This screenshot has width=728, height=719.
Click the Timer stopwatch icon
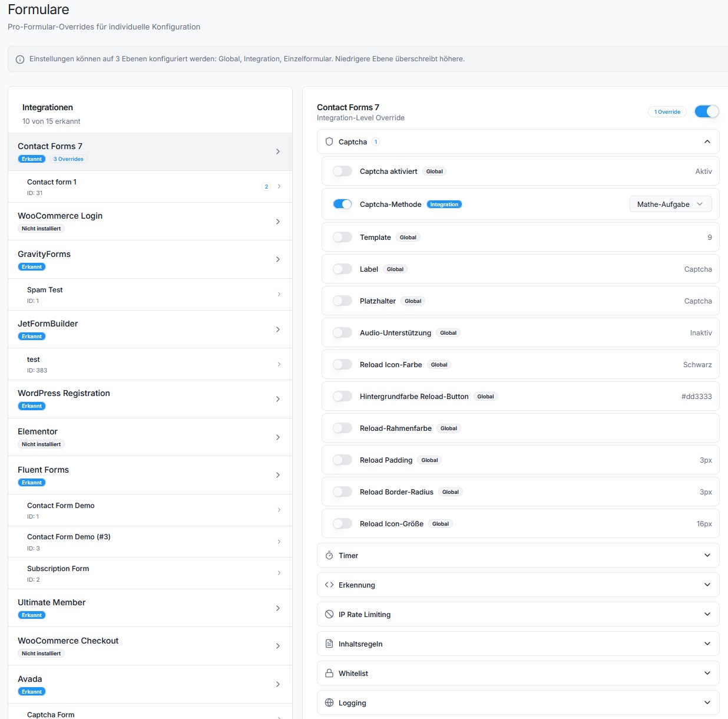(x=329, y=556)
